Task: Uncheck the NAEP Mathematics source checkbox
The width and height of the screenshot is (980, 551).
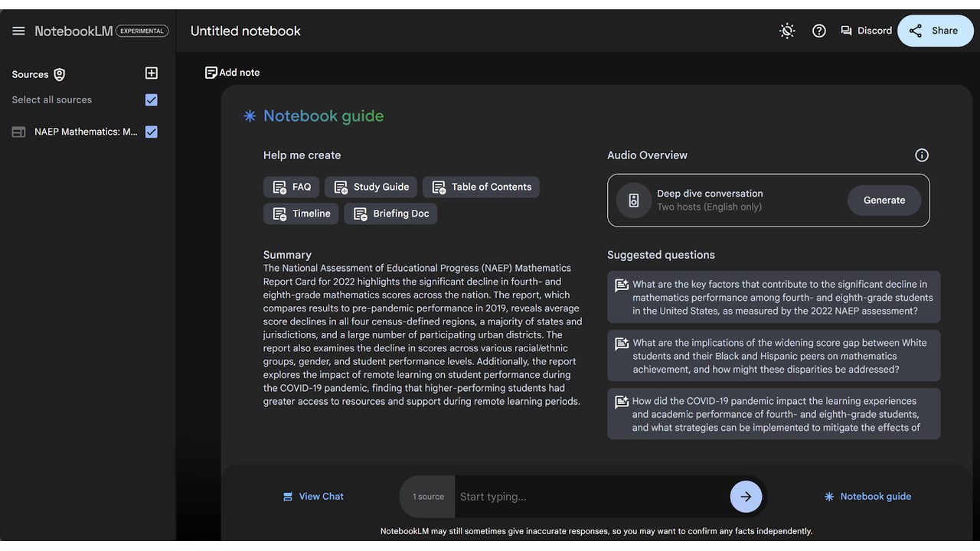Action: 152,132
